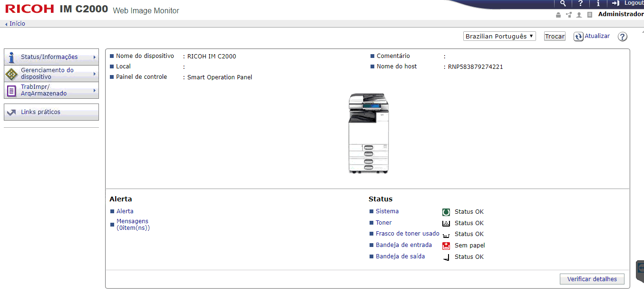Open the Frasco de toner usado link
Image resolution: width=644 pixels, height=303 pixels.
[407, 233]
